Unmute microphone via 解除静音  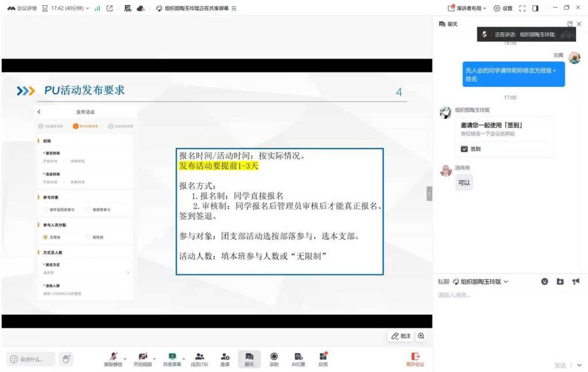click(114, 359)
